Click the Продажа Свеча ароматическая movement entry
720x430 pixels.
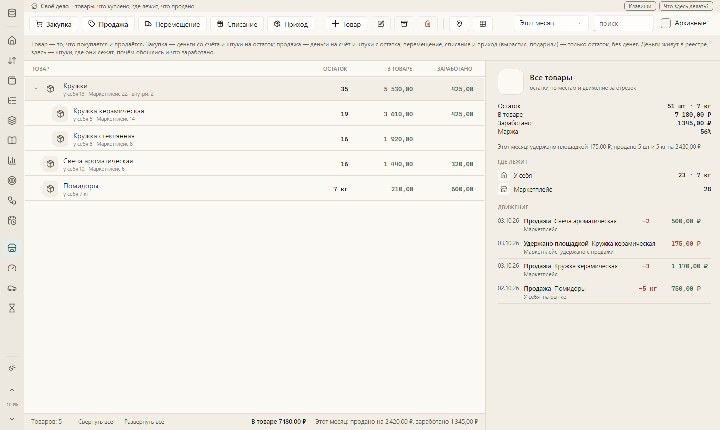[x=604, y=225]
